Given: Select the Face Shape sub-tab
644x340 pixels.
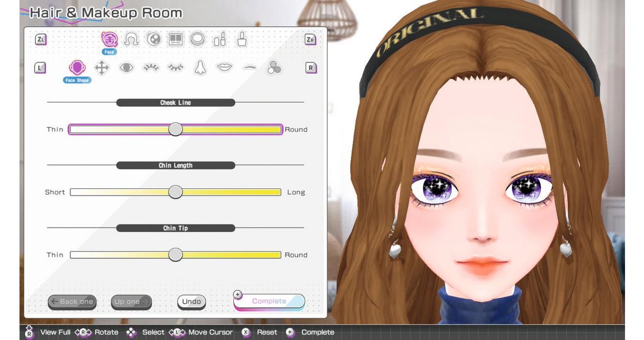Looking at the screenshot, I should point(77,68).
